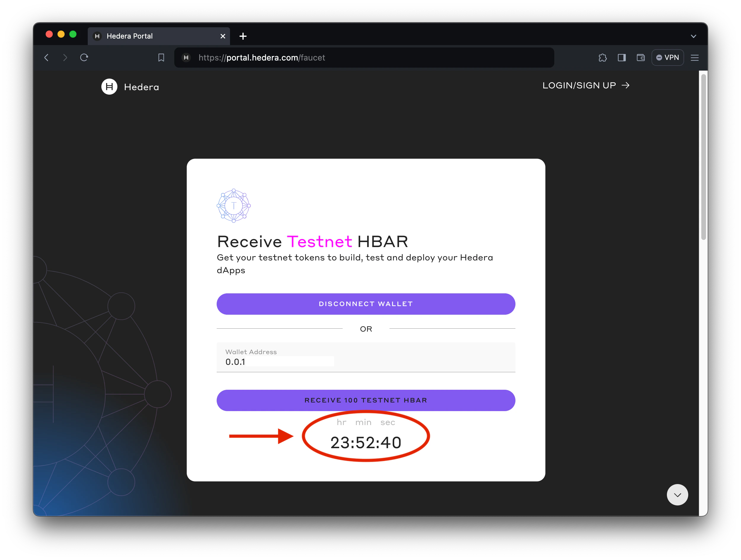Click the Hedera logo in the header
This screenshot has width=741, height=560.
tap(110, 87)
